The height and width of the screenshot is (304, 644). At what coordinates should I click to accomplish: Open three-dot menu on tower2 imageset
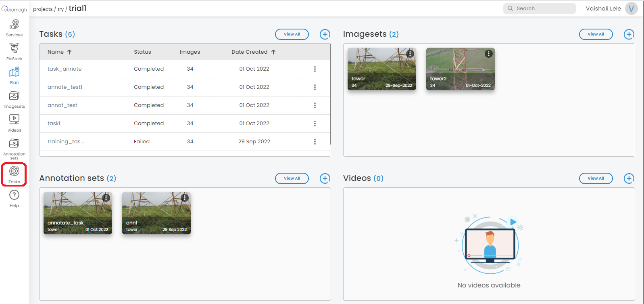(x=489, y=54)
